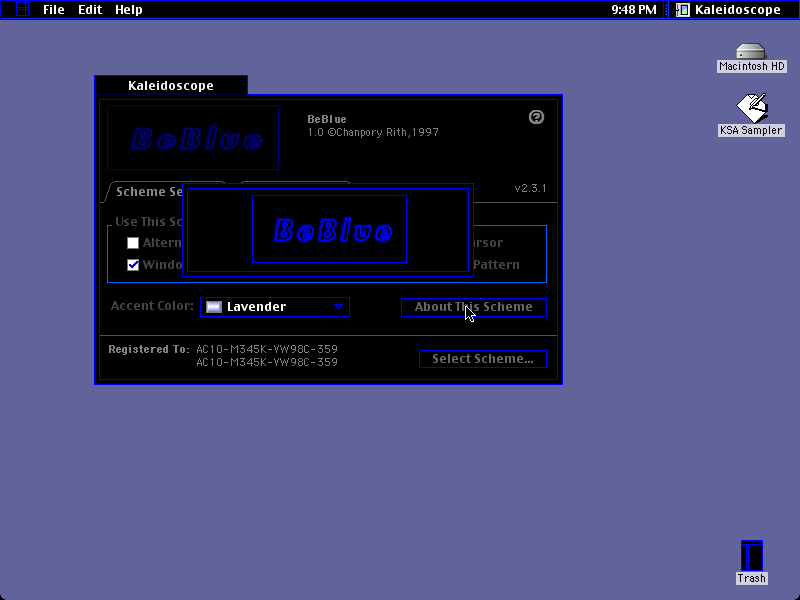Click the BeBlue about popup logo
The image size is (800, 600).
[330, 229]
